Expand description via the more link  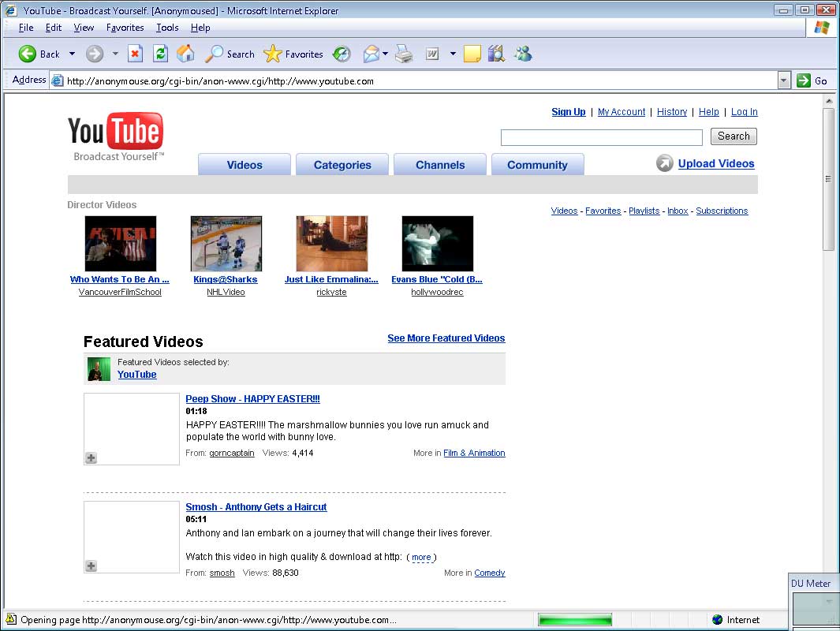(x=421, y=557)
